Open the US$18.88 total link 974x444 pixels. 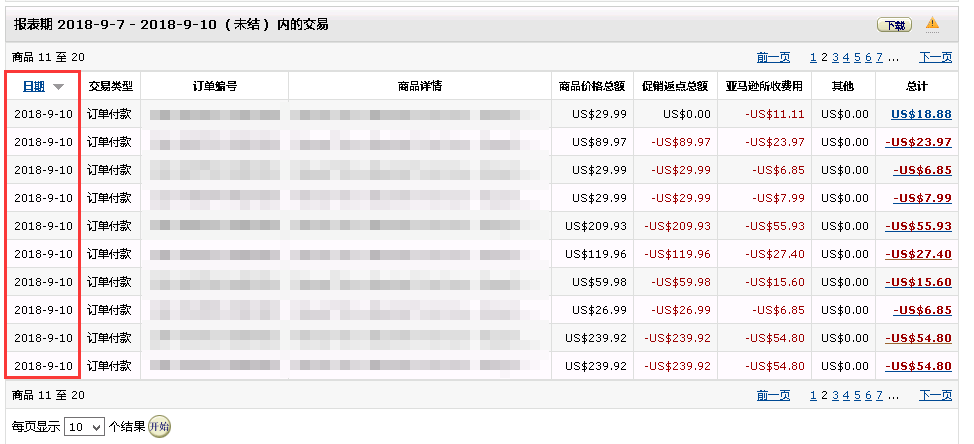pos(921,114)
